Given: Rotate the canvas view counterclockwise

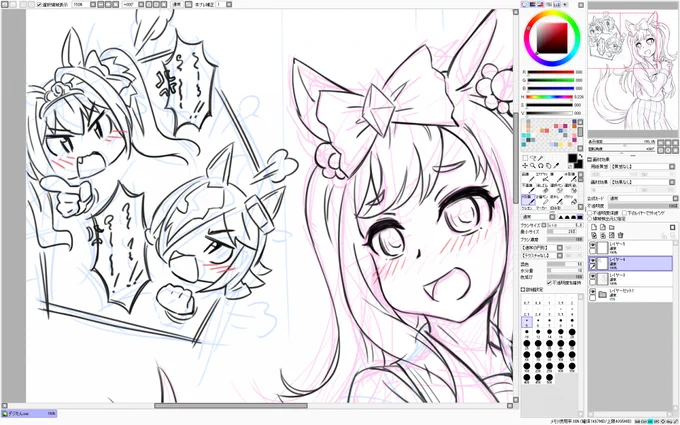Looking at the screenshot, I should [149, 4].
